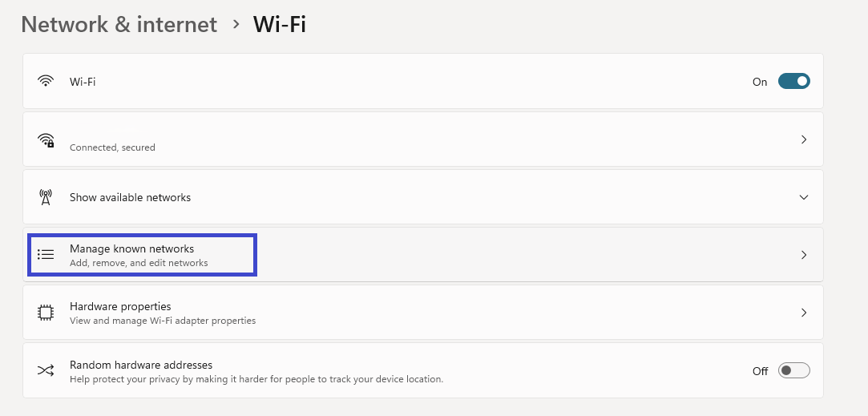Click the shuffle icon for Random hardware addresses

coord(46,370)
